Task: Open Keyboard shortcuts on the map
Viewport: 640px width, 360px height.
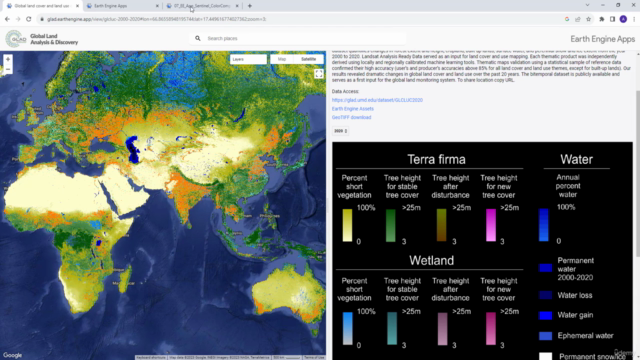Action: point(151,358)
